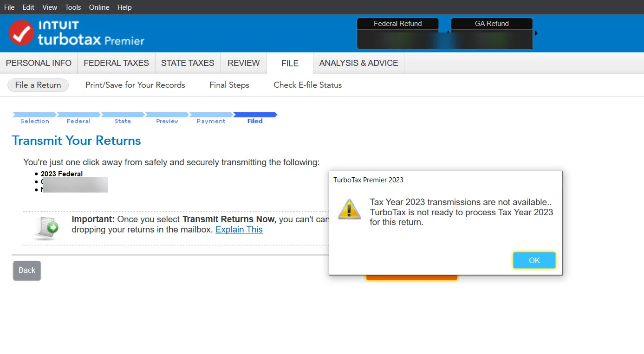The width and height of the screenshot is (644, 354).
Task: Click the Selection progress step
Action: coord(35,118)
